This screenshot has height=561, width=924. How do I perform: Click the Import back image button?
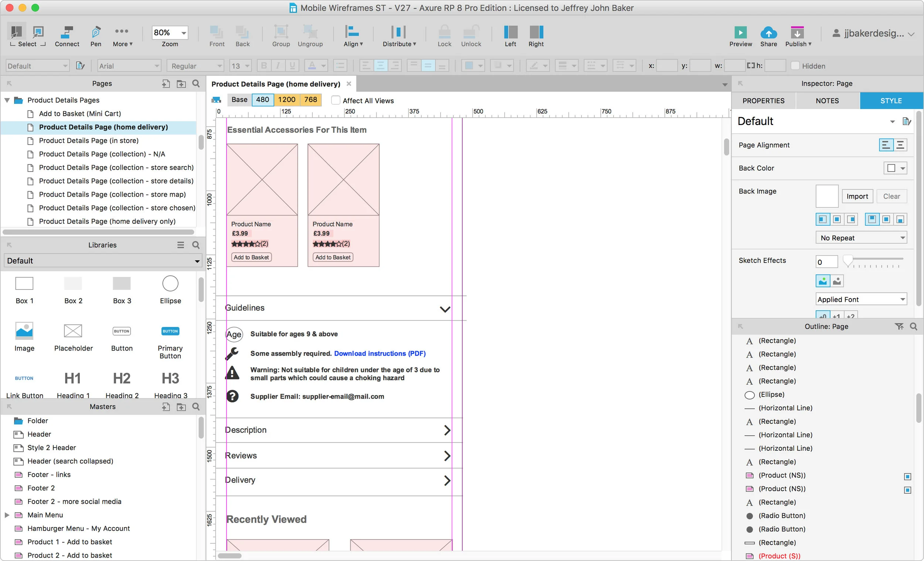pyautogui.click(x=857, y=196)
